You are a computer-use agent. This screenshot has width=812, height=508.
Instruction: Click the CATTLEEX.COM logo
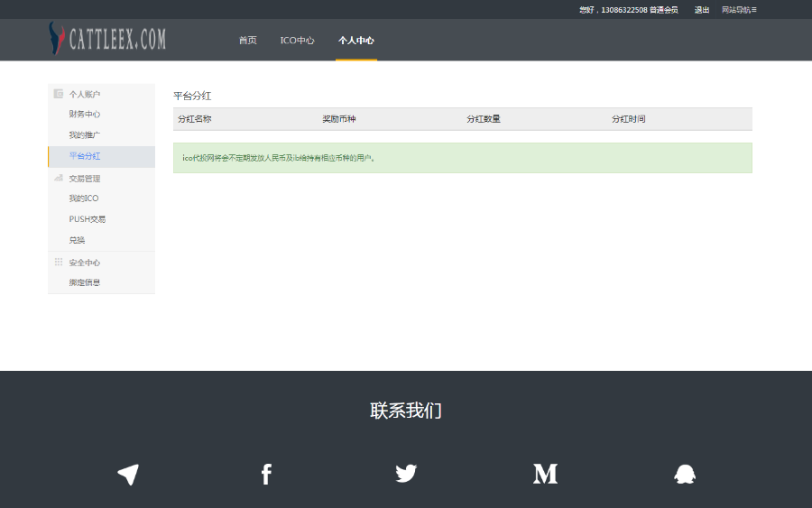(x=107, y=38)
